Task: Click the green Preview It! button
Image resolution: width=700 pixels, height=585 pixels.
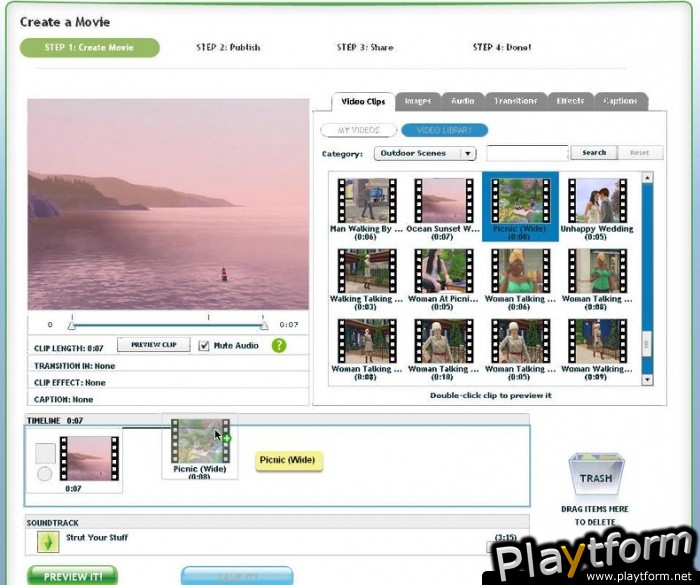Action: (x=72, y=576)
